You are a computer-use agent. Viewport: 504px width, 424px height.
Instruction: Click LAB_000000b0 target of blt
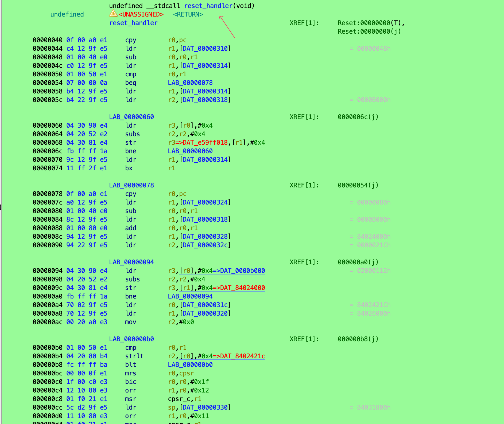(190, 365)
